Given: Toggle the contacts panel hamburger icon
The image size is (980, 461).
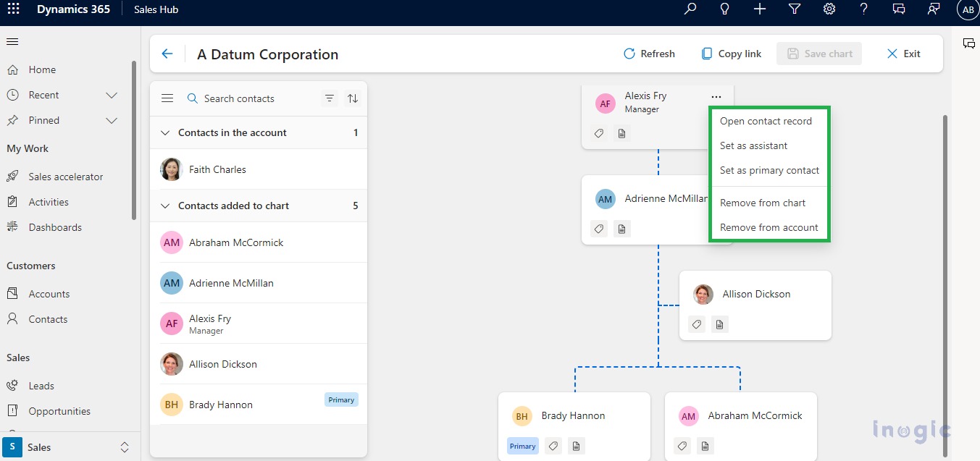Looking at the screenshot, I should click(167, 98).
